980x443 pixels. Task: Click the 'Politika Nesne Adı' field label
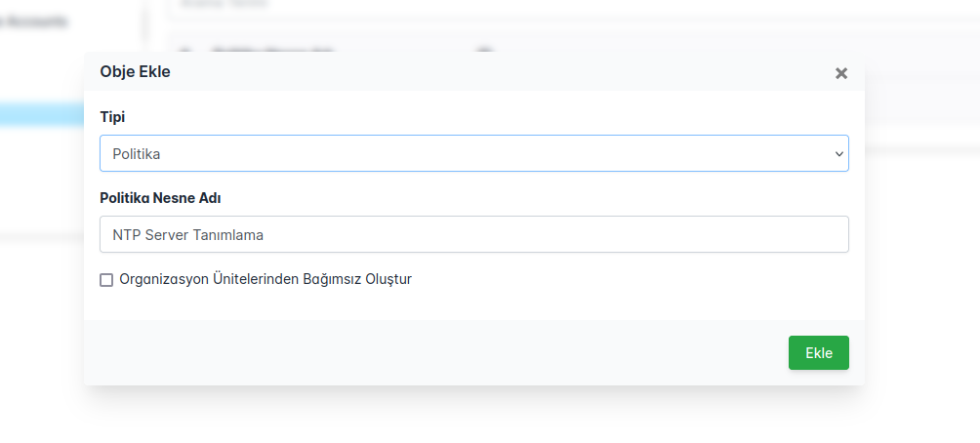pyautogui.click(x=160, y=198)
